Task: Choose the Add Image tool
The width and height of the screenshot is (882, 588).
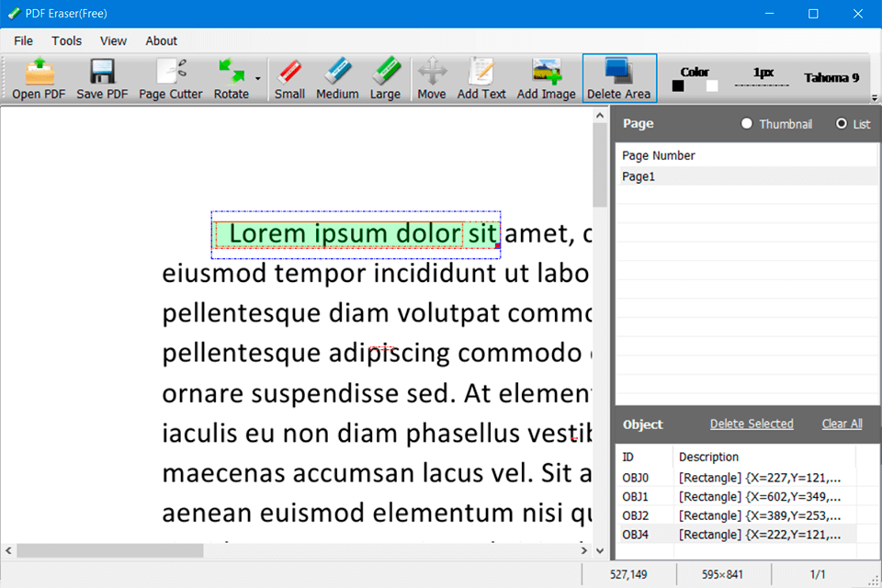Action: (x=546, y=78)
